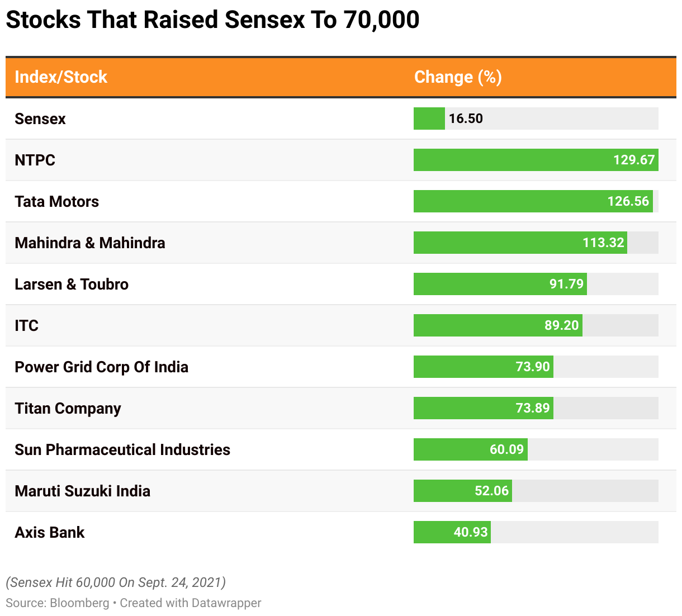Image resolution: width=682 pixels, height=616 pixels.
Task: Click the NTPC stock name
Action: point(35,160)
